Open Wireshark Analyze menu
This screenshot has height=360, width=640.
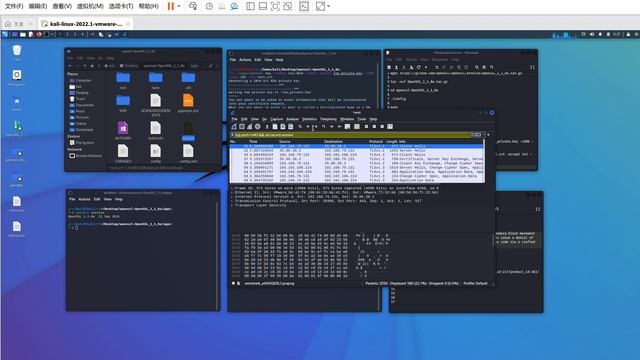(292, 119)
